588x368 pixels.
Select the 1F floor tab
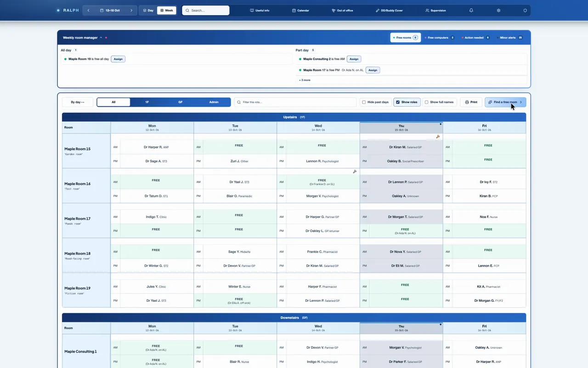[x=147, y=102]
